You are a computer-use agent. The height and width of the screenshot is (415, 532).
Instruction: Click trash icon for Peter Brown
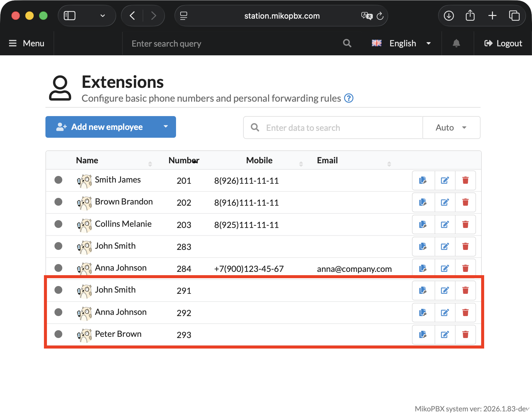(465, 335)
